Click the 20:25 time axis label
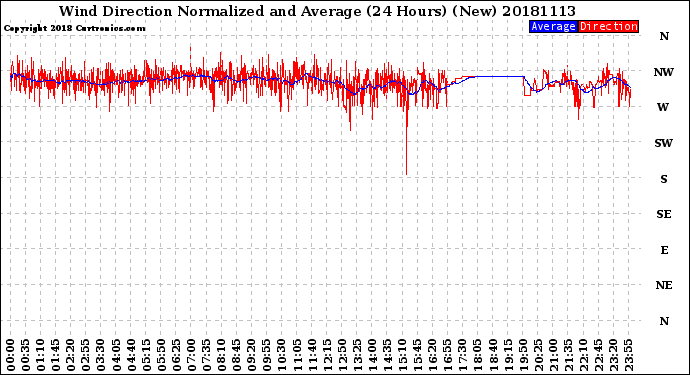The image size is (690, 375). 539,355
